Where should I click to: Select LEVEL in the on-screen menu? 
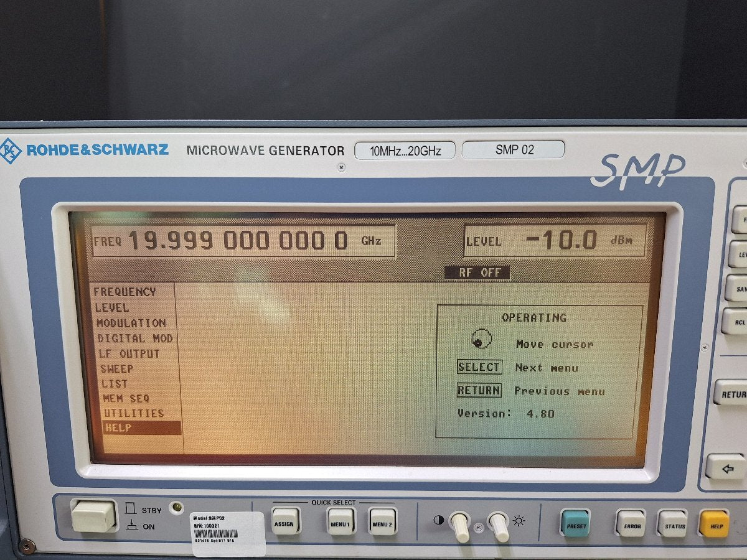pyautogui.click(x=112, y=307)
